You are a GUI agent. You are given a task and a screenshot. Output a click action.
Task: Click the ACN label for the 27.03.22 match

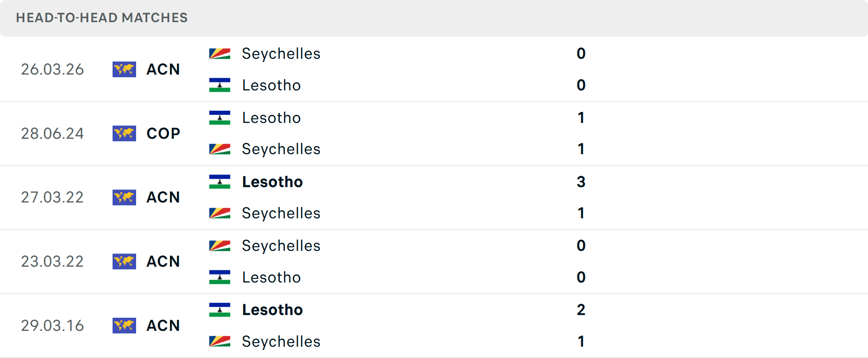pyautogui.click(x=163, y=197)
